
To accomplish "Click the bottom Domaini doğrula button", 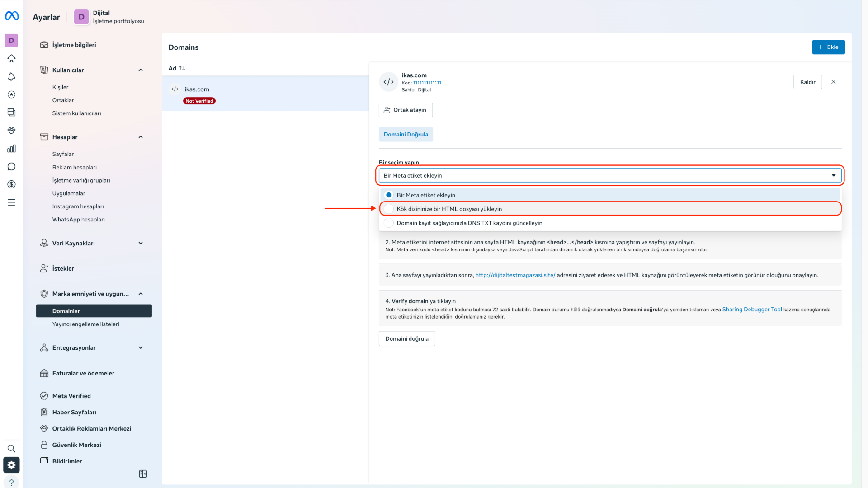I will (x=407, y=338).
